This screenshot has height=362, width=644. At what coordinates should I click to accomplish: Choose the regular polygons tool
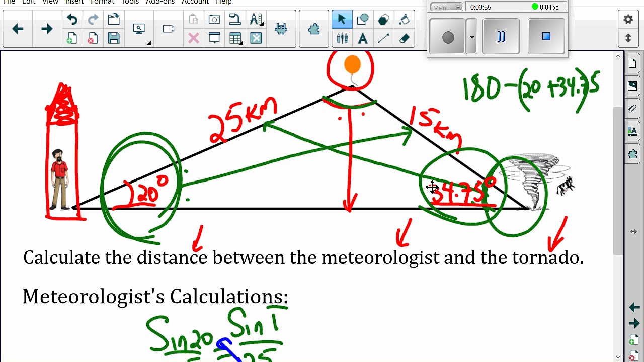383,20
